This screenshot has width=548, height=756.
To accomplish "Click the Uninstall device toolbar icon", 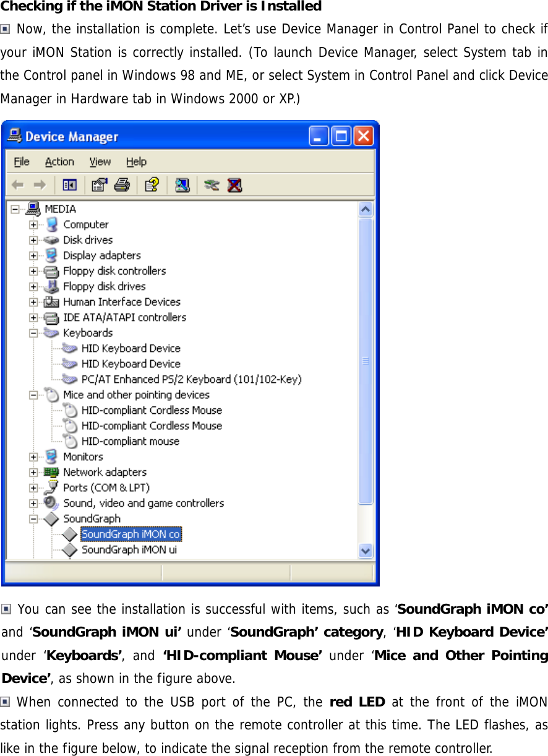I will tap(234, 184).
